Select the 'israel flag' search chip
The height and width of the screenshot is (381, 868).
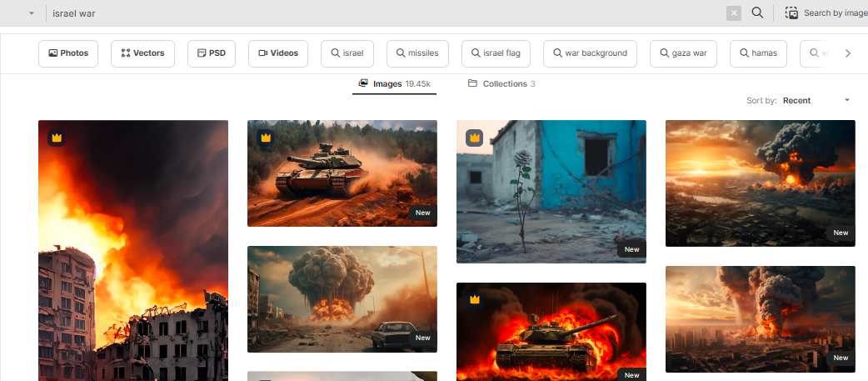[496, 53]
